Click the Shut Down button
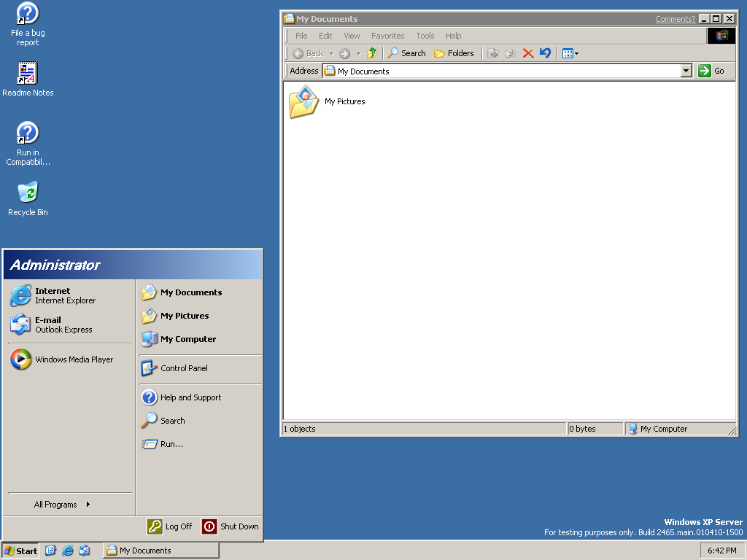The height and width of the screenshot is (560, 747). click(x=231, y=526)
